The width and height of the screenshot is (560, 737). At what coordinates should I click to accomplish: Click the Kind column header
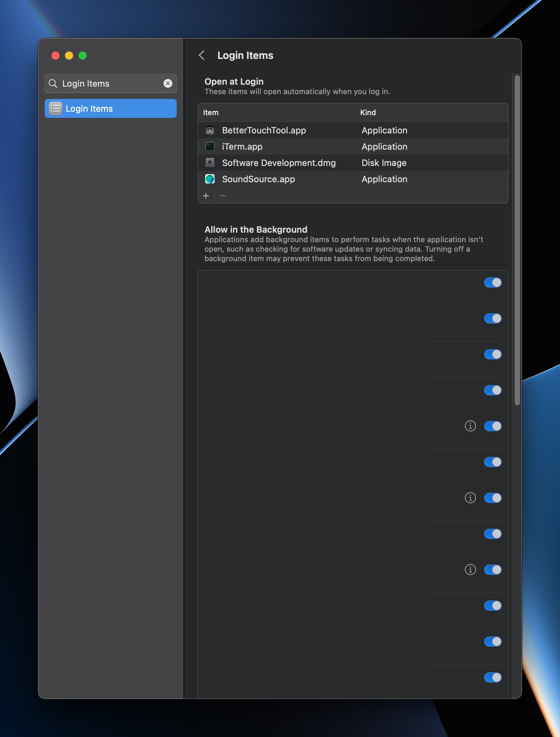point(368,112)
